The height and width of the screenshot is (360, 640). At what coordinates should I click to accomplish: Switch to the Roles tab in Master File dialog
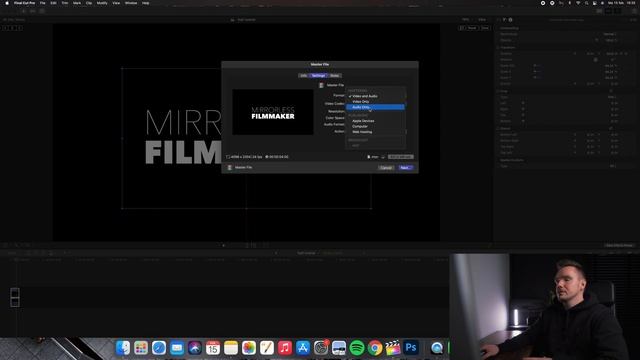pyautogui.click(x=334, y=76)
